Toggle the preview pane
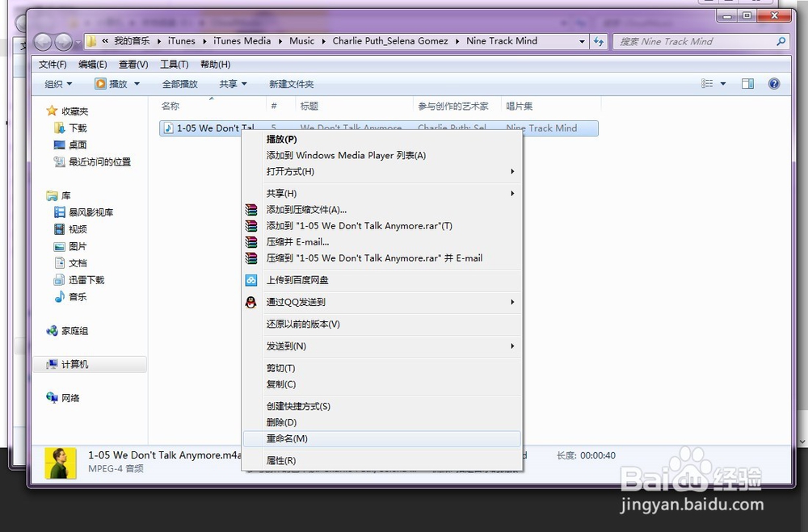This screenshot has width=808, height=532. [x=747, y=82]
